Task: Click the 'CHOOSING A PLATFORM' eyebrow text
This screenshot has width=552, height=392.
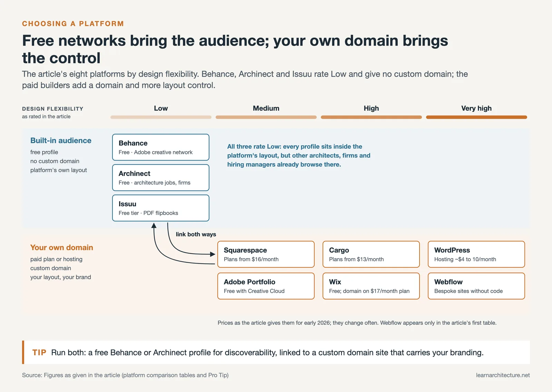Action: [x=73, y=24]
